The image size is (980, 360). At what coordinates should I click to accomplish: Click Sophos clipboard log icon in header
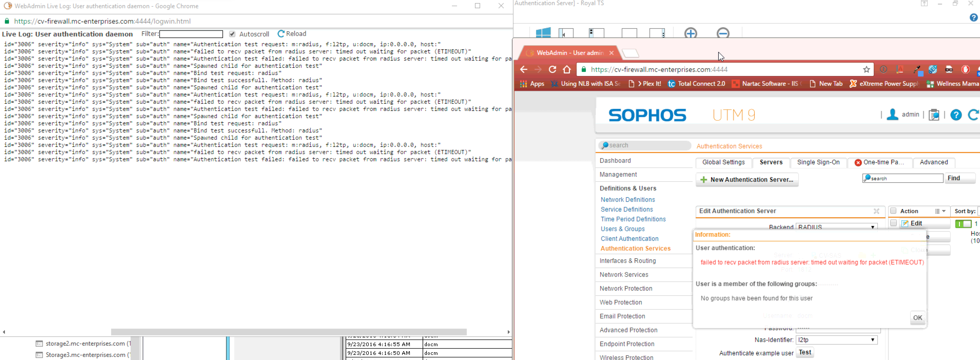coord(934,115)
